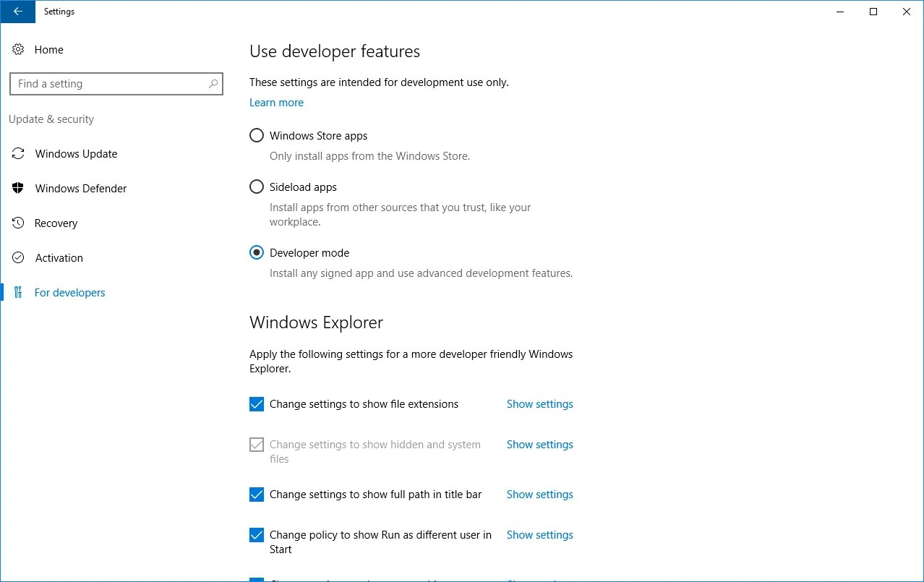Uncheck the show file extensions checkbox
Viewport: 924px width, 582px height.
tap(257, 404)
